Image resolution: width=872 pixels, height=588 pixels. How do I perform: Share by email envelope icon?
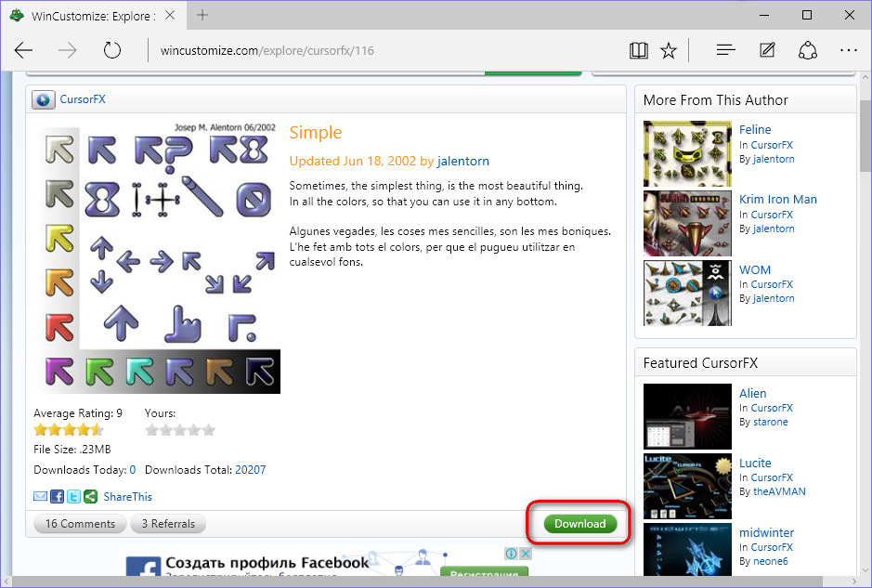41,497
